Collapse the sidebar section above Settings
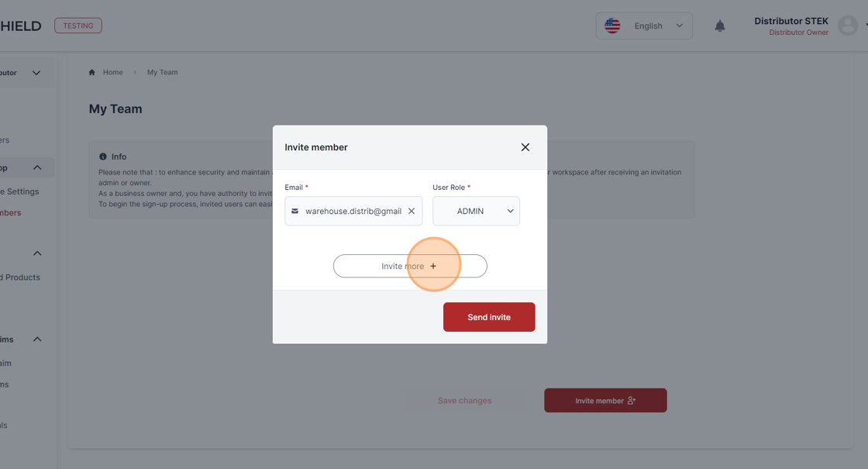 (37, 167)
